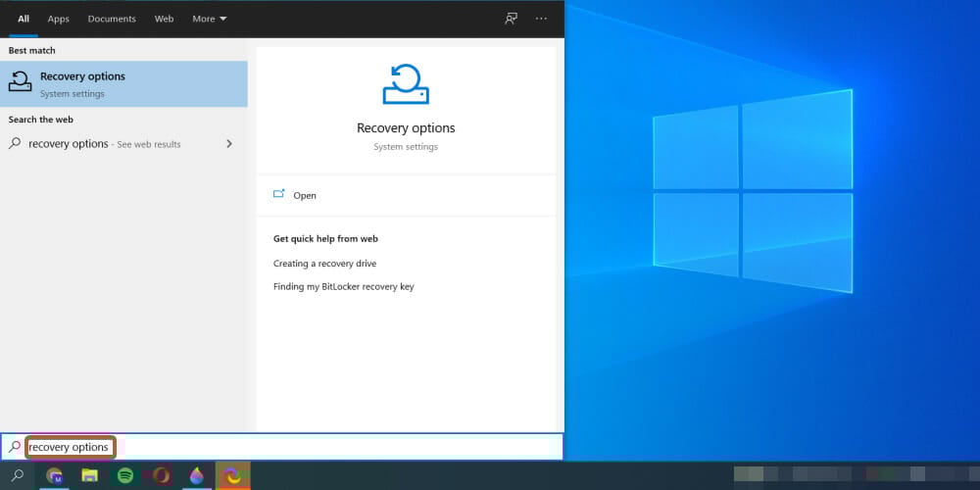Screen dimensions: 980x490
Task: Click the search box magnifier icon
Action: [x=15, y=447]
